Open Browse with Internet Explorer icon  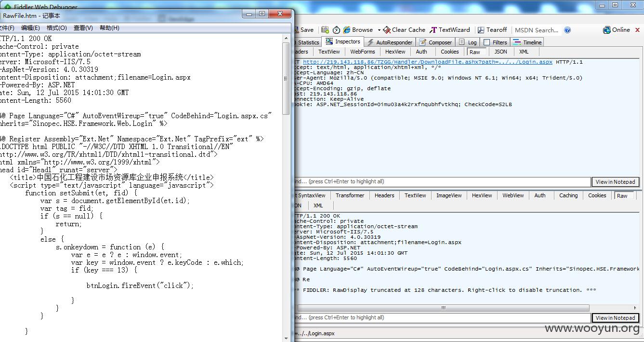(x=358, y=30)
